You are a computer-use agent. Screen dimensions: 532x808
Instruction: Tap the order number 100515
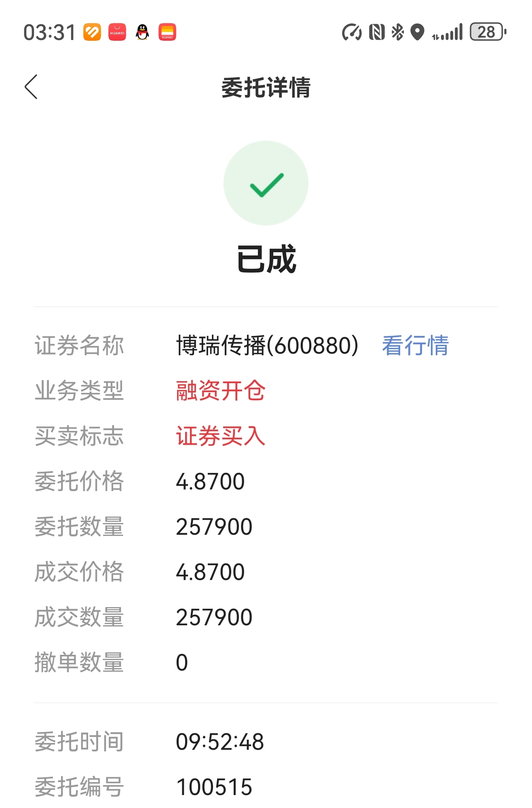214,787
